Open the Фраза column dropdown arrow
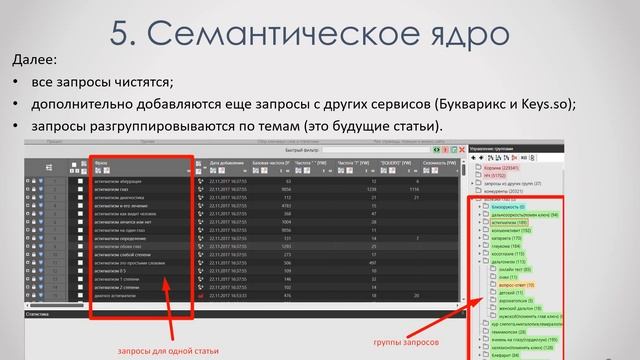The width and height of the screenshot is (640, 360). 189,171
